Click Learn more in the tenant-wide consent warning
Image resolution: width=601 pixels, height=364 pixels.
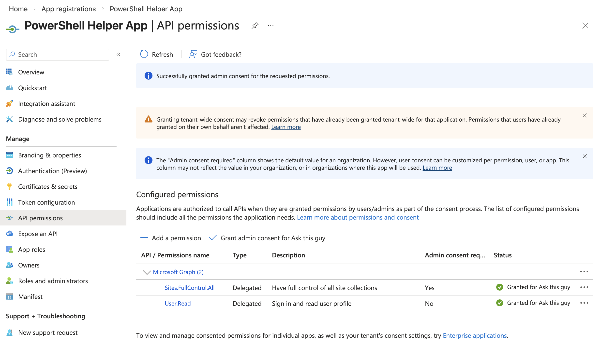pyautogui.click(x=286, y=127)
